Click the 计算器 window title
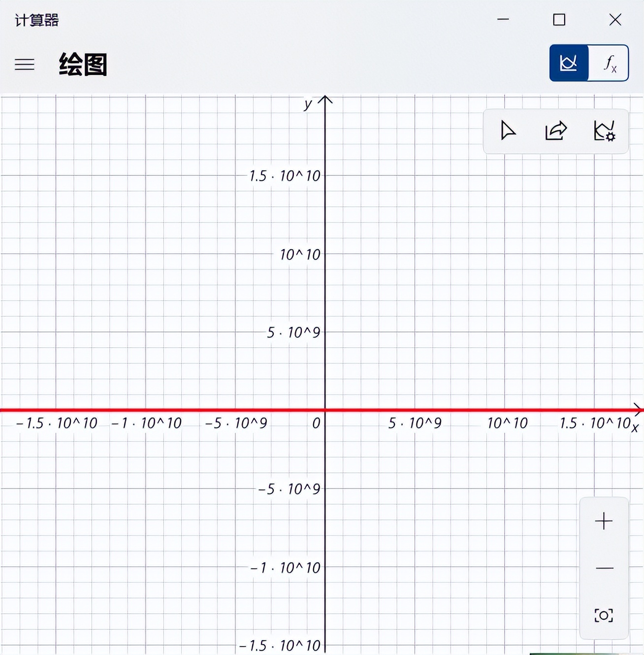Viewport: 644px width, 655px height. pos(37,20)
